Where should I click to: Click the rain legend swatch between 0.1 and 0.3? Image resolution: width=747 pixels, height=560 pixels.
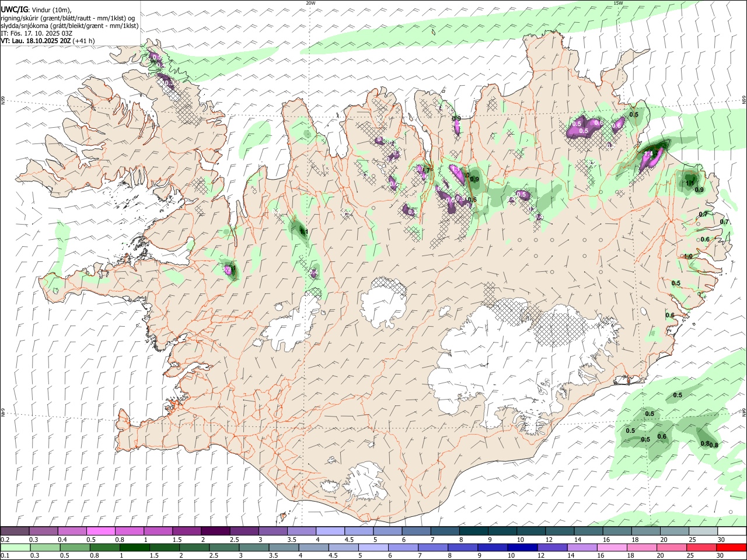[x=15, y=548]
